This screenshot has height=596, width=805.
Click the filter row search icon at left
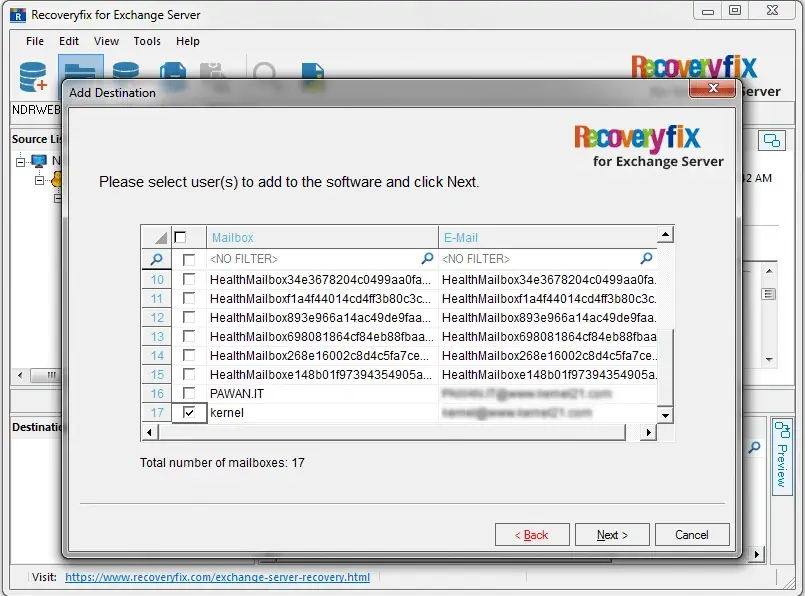157,259
